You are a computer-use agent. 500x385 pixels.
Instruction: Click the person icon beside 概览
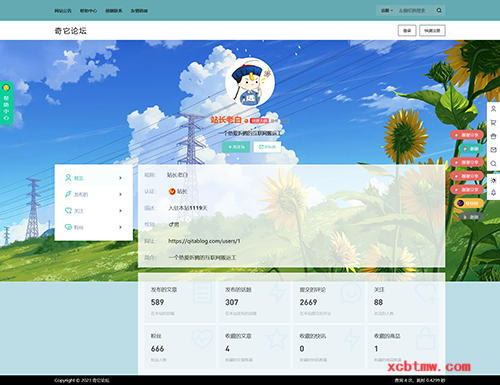tap(68, 178)
